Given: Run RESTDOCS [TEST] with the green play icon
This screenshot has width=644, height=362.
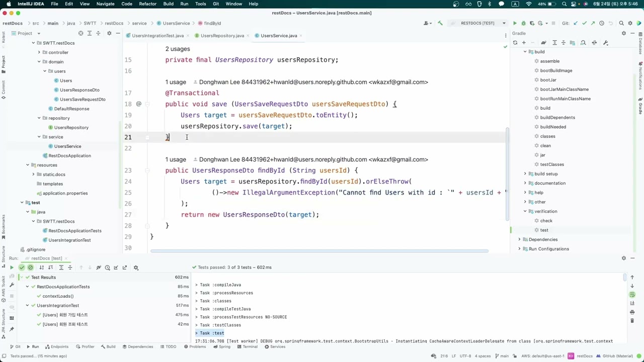Looking at the screenshot, I should tap(515, 23).
